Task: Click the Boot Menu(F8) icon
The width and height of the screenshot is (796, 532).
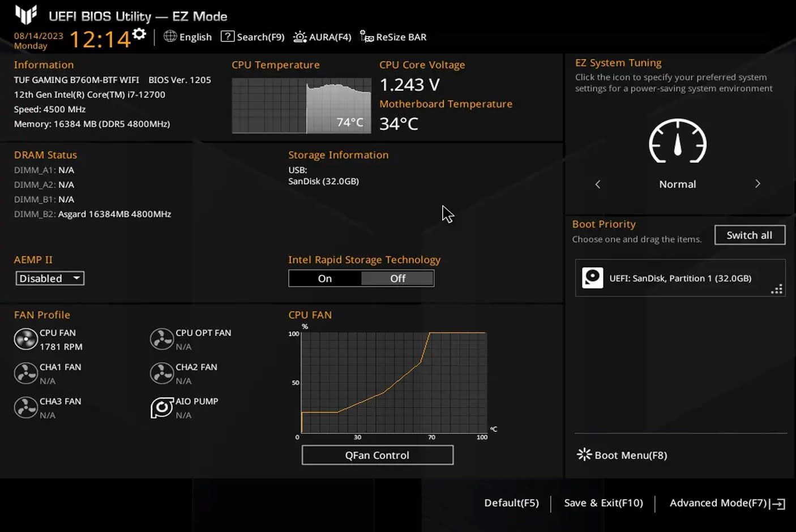Action: (x=584, y=454)
